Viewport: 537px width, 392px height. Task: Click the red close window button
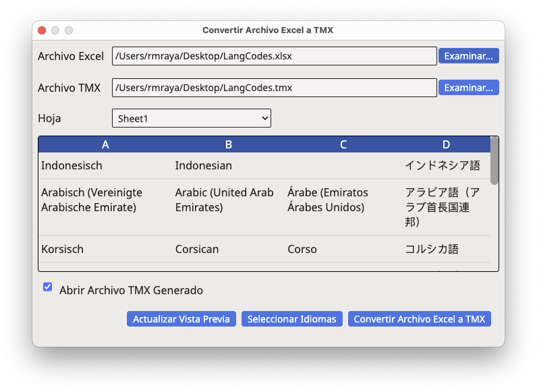tap(42, 30)
